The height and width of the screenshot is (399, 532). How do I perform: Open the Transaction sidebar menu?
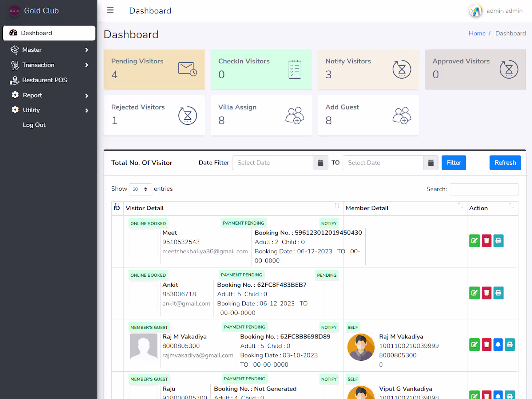click(49, 65)
